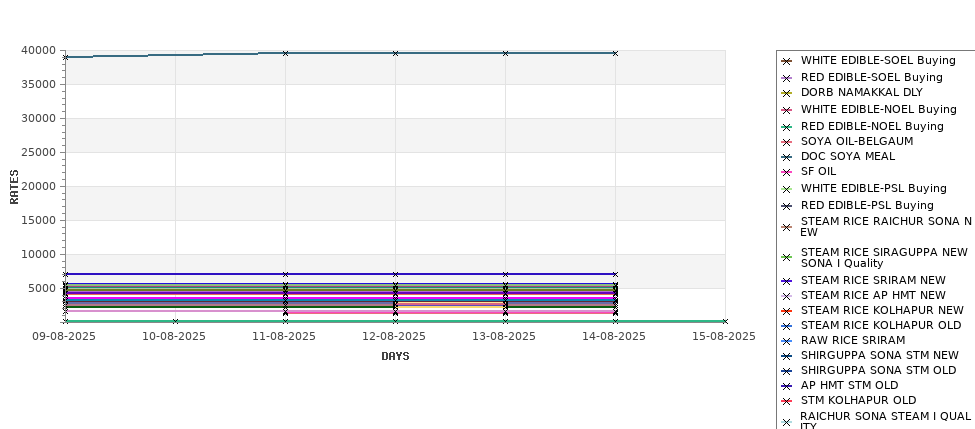
Task: Select the WHITE EDIBLE-SOEL Buying legend label
Action: coord(878,60)
